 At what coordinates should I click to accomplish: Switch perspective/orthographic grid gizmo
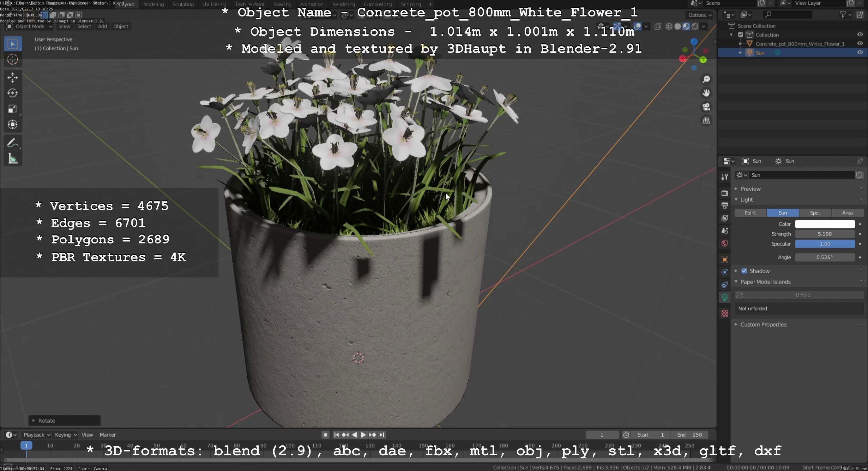point(706,121)
